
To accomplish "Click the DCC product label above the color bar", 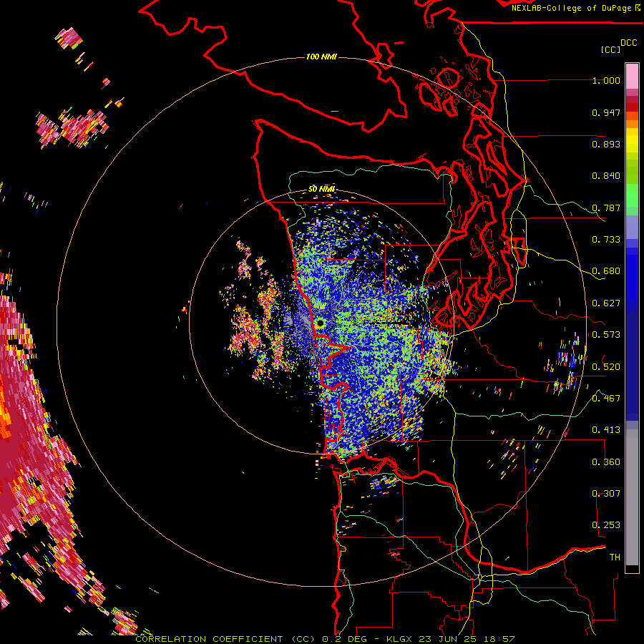I will pos(628,43).
